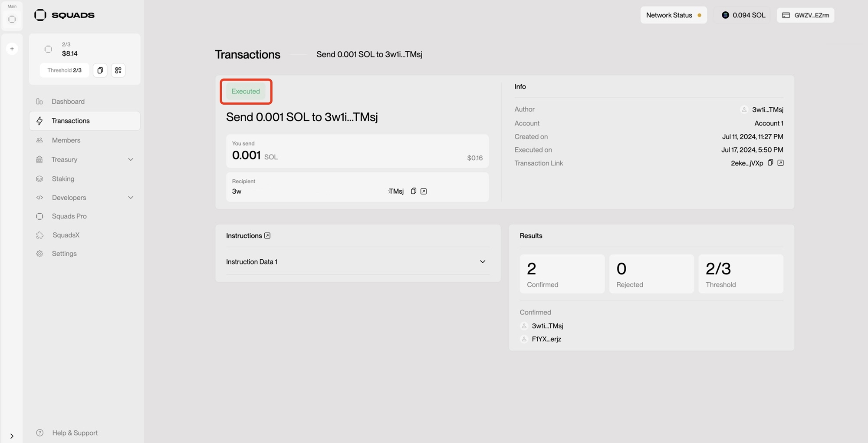Expand the collapsed left rail arrow
Viewport: 868px width, 443px height.
pyautogui.click(x=12, y=436)
